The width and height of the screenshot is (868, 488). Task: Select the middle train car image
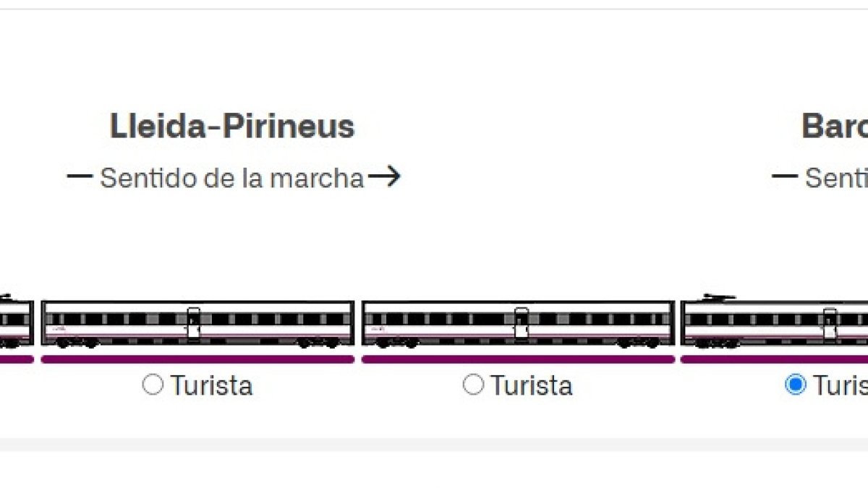point(518,324)
